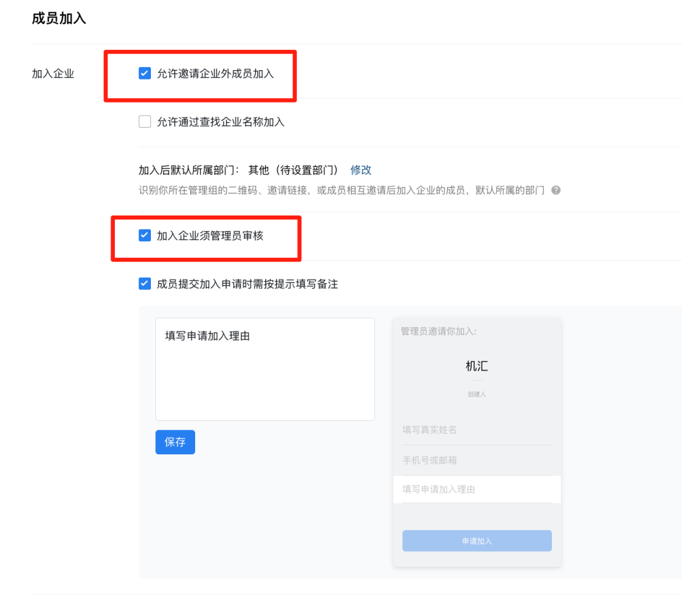Image resolution: width=682 pixels, height=616 pixels.
Task: Click the help question mark icon
Action: click(556, 190)
